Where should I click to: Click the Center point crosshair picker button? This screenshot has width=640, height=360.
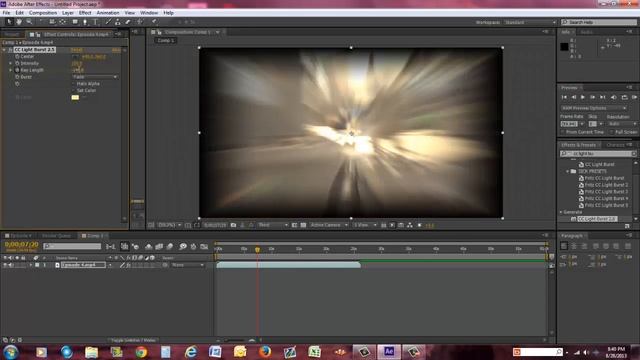[x=75, y=57]
